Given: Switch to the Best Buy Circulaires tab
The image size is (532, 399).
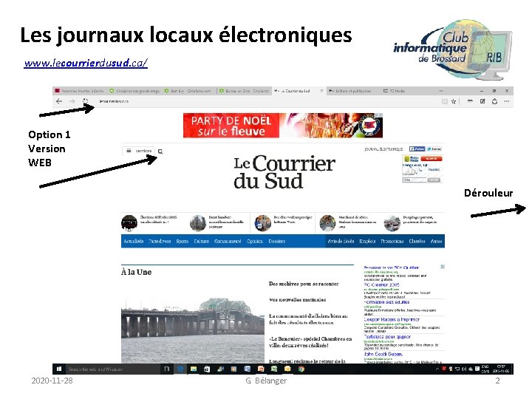Looking at the screenshot, I should click(189, 91).
